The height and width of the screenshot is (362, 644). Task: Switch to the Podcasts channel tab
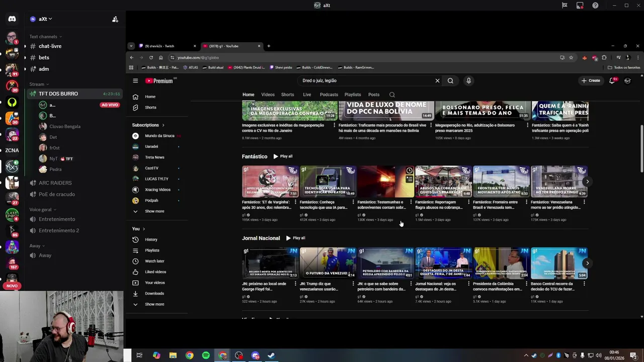point(329,95)
